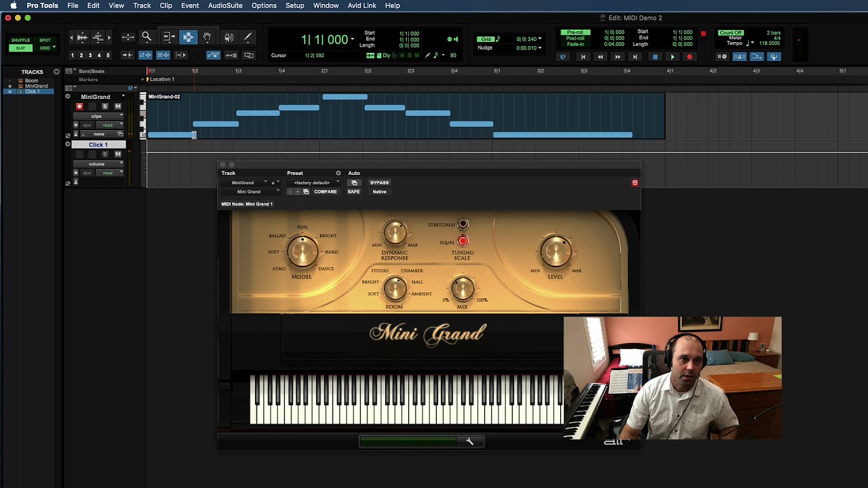This screenshot has width=868, height=488.
Task: Select the Selector tool
Action: coord(188,37)
